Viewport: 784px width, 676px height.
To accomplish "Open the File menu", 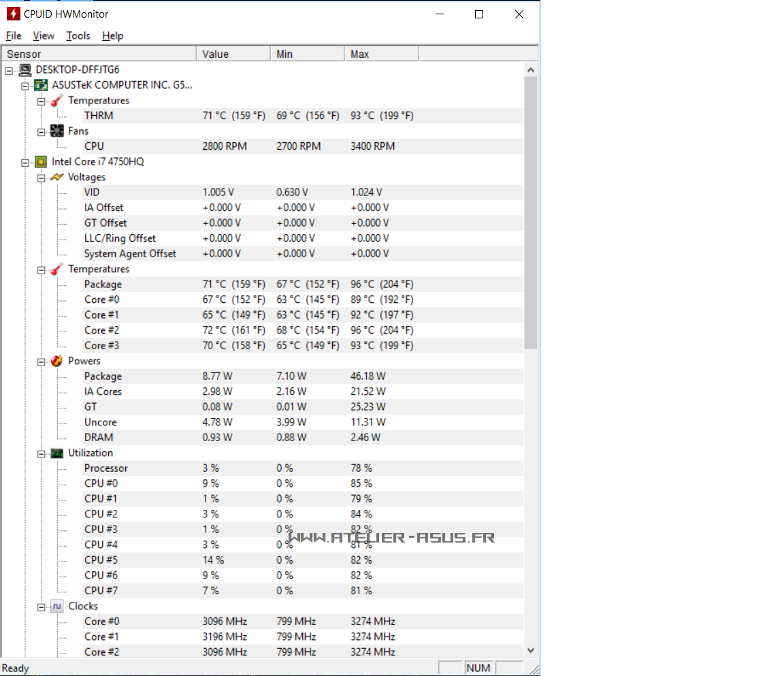I will coord(14,35).
